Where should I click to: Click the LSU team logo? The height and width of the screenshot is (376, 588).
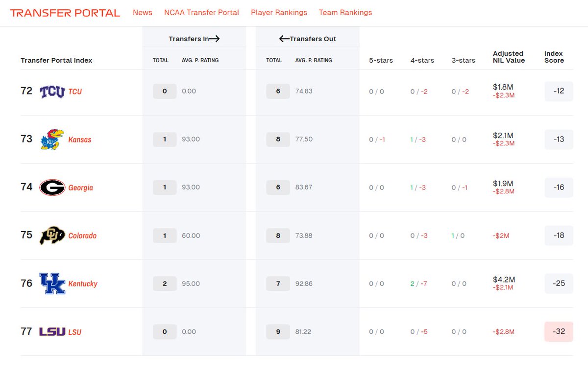coord(52,331)
